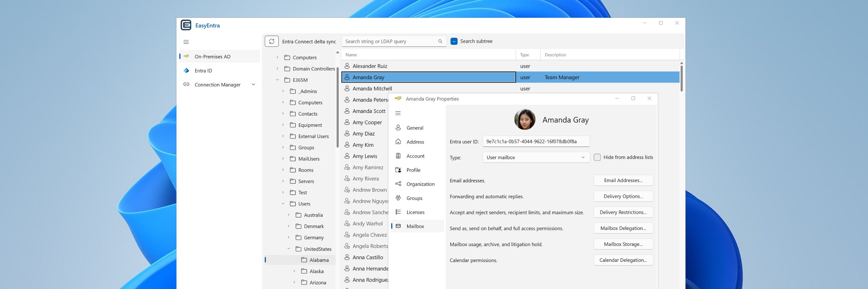Click the folder icon next to Alabama

(304, 260)
